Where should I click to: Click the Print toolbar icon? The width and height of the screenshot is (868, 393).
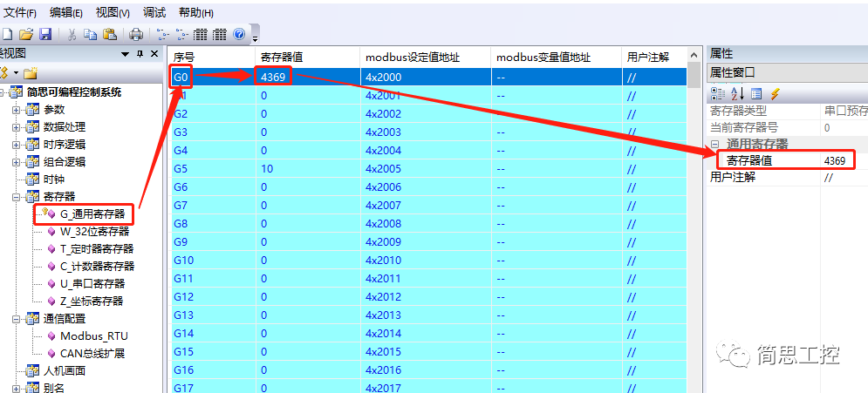pyautogui.click(x=136, y=34)
